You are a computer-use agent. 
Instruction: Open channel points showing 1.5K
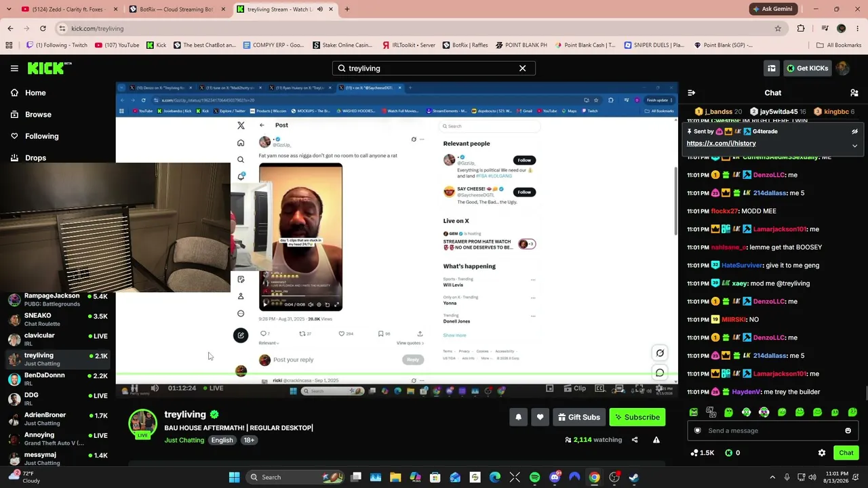click(702, 453)
